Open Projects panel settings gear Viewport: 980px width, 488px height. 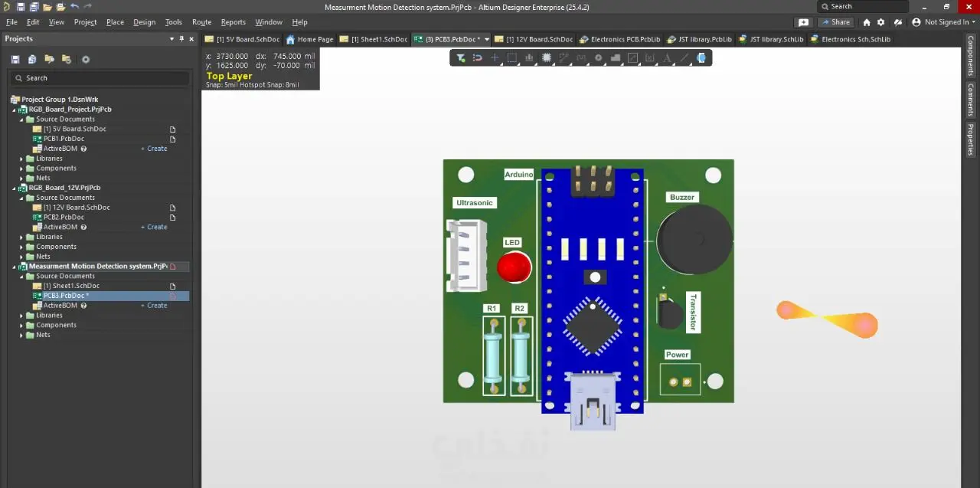click(86, 59)
